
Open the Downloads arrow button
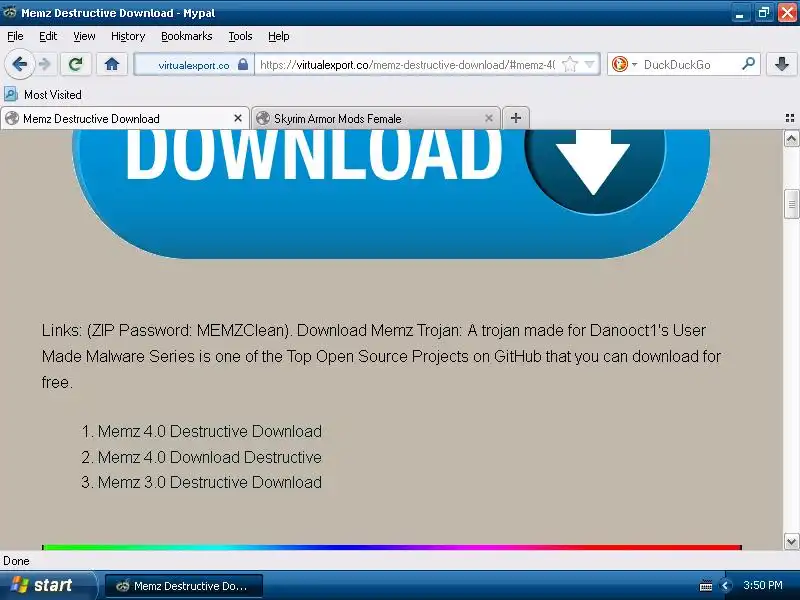coord(781,64)
